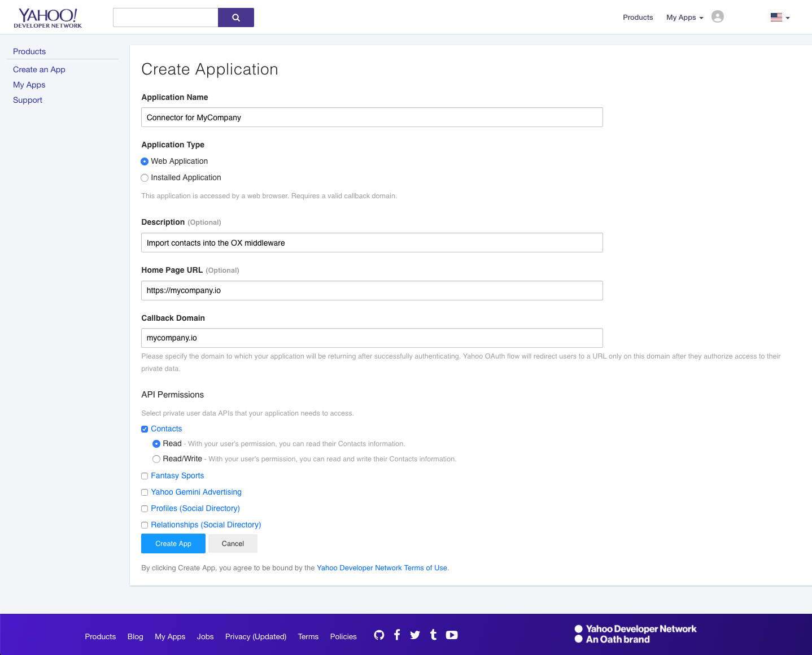812x655 pixels.
Task: Select the Installed Application radio button
Action: [x=145, y=178]
